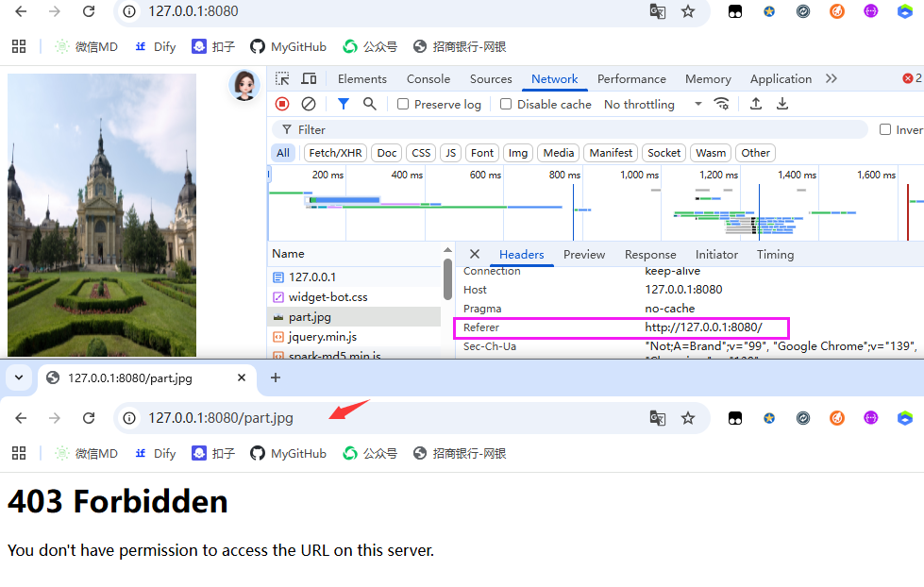The height and width of the screenshot is (587, 924).
Task: Bookmark the 127.0.0.1:8080 page with star
Action: (x=688, y=11)
